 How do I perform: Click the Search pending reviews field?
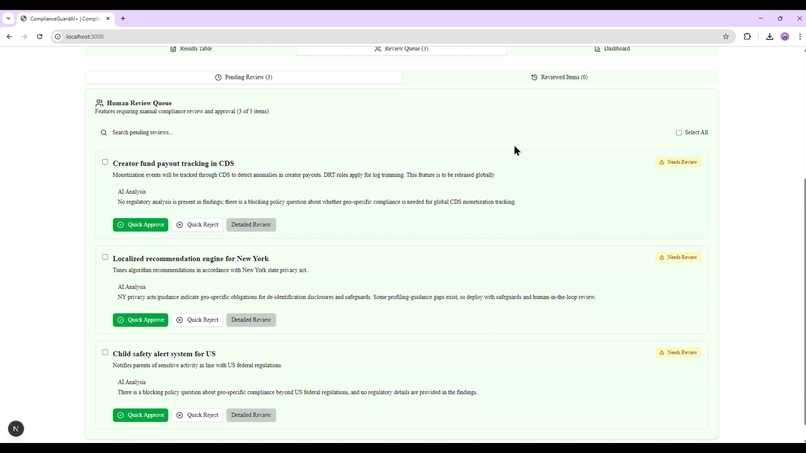point(383,133)
